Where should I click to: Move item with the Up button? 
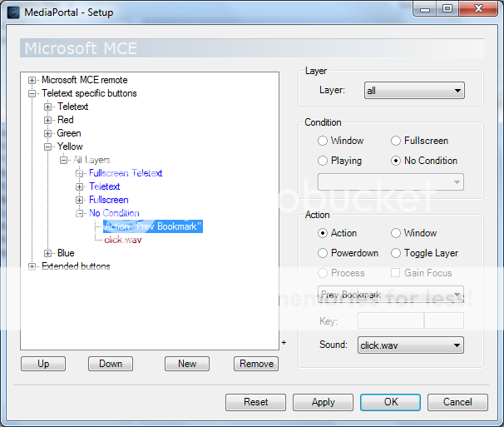pos(42,364)
